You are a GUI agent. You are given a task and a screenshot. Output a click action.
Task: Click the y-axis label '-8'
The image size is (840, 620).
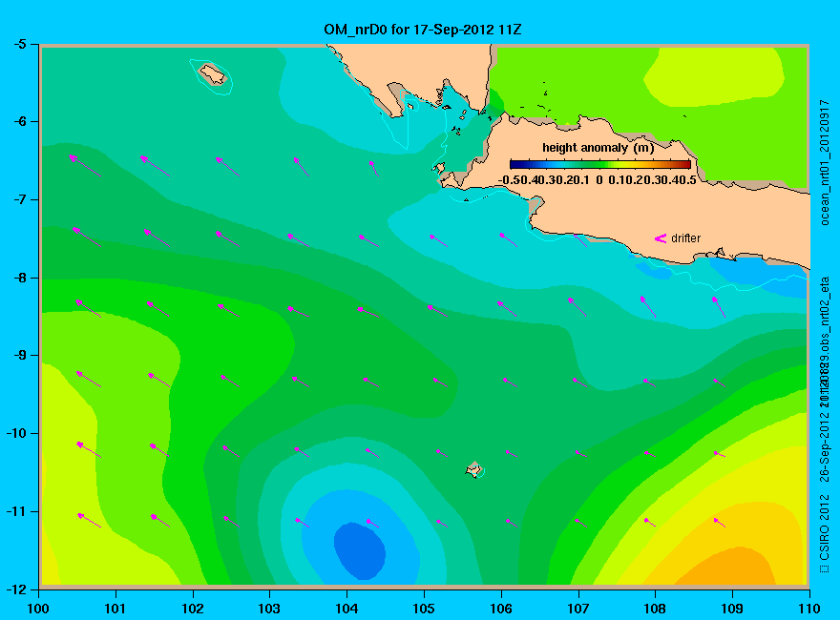coord(19,278)
